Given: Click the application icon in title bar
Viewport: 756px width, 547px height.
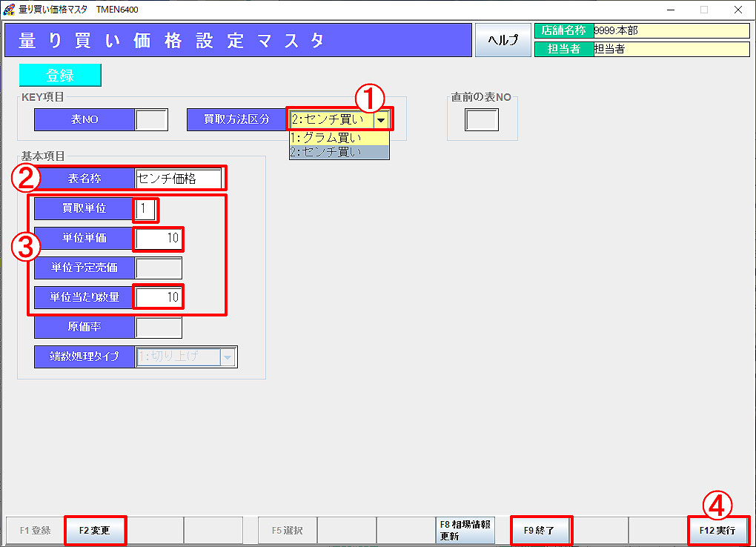Looking at the screenshot, I should [8, 9].
